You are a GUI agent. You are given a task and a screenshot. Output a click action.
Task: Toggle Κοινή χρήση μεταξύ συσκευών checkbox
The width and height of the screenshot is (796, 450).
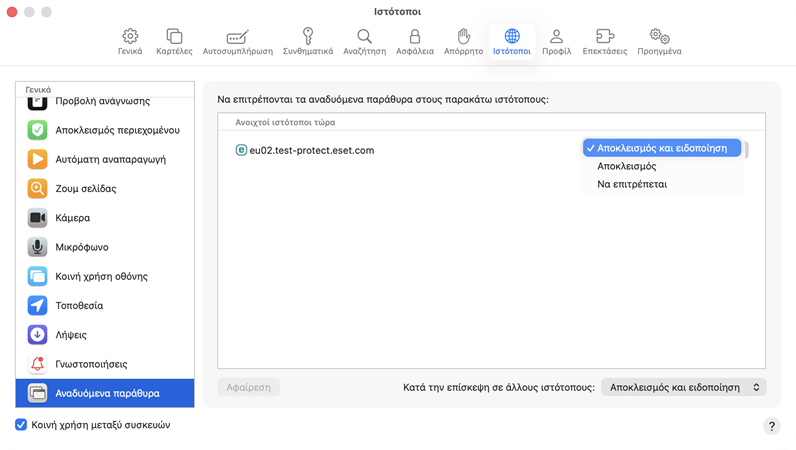tap(21, 425)
